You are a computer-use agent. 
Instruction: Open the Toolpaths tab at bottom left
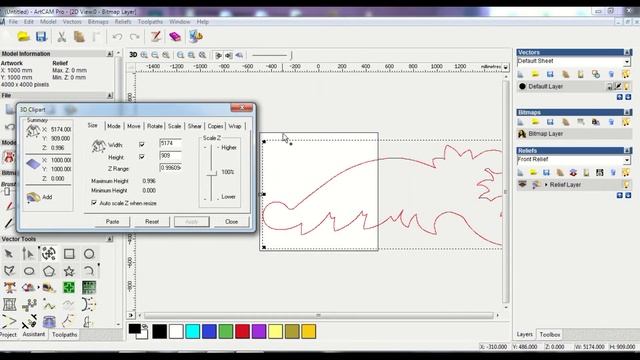(x=64, y=334)
